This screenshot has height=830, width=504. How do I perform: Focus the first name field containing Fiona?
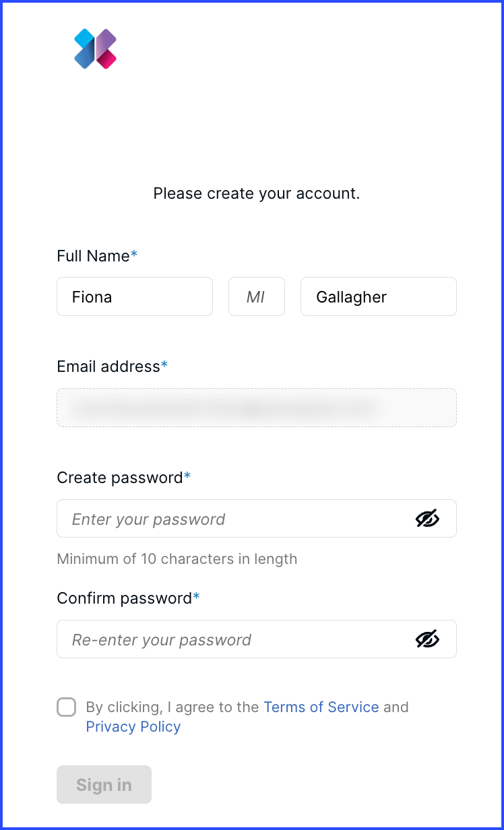[x=135, y=296]
